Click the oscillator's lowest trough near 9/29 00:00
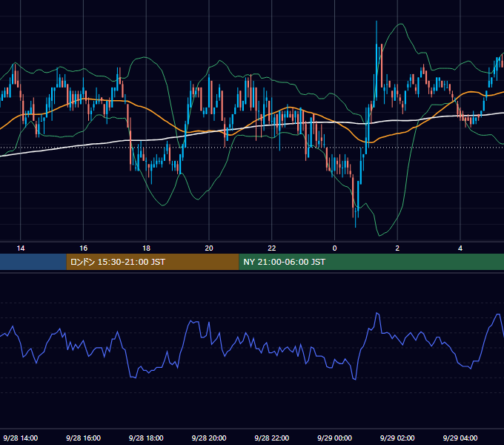The width and height of the screenshot is (504, 445). (x=355, y=379)
